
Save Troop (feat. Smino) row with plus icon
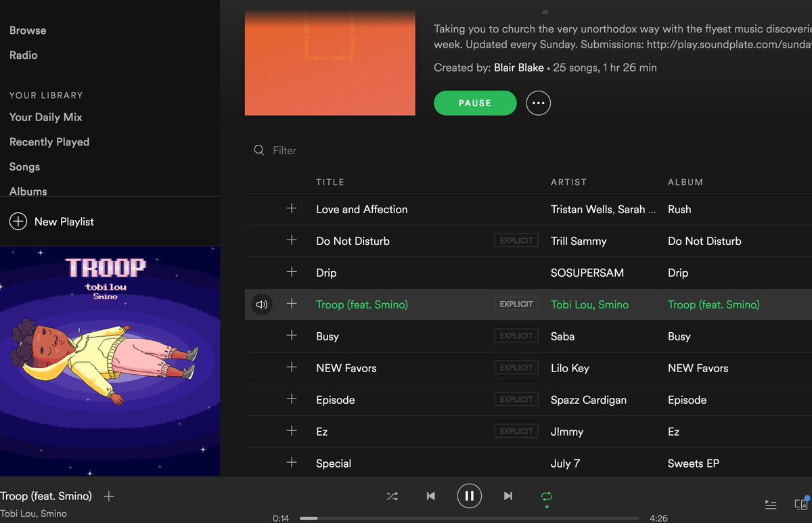click(x=292, y=304)
